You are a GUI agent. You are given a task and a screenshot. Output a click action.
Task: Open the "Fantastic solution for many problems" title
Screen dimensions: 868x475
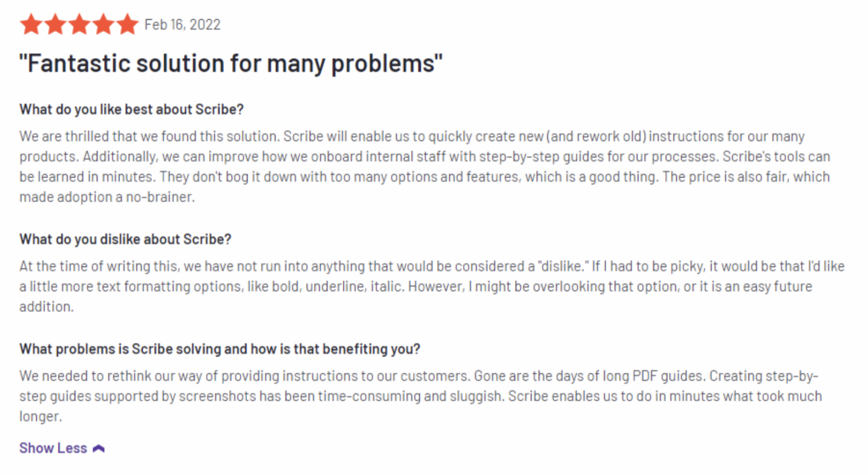tap(231, 63)
